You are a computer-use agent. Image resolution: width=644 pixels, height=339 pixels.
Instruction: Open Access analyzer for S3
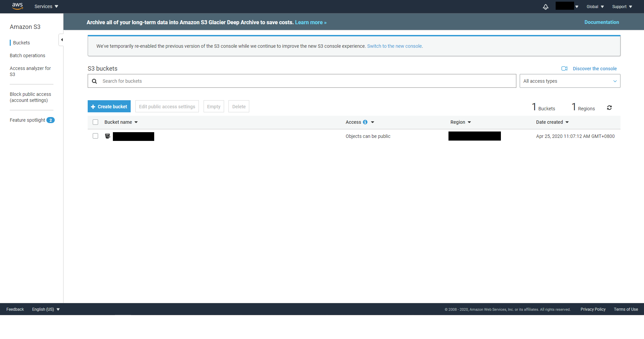point(30,71)
